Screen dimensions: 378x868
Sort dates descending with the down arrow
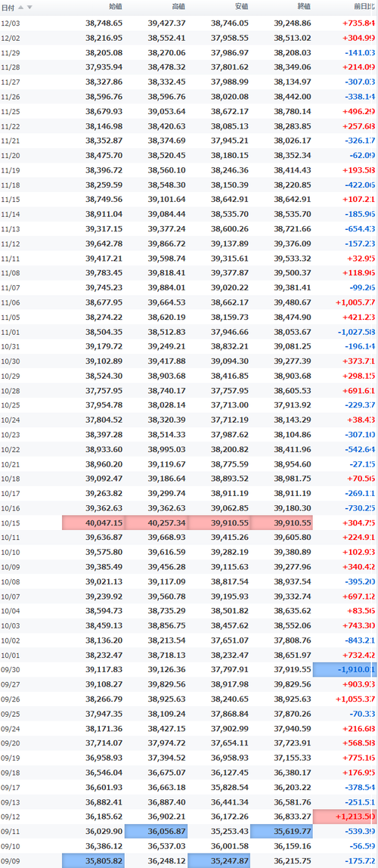coord(29,8)
